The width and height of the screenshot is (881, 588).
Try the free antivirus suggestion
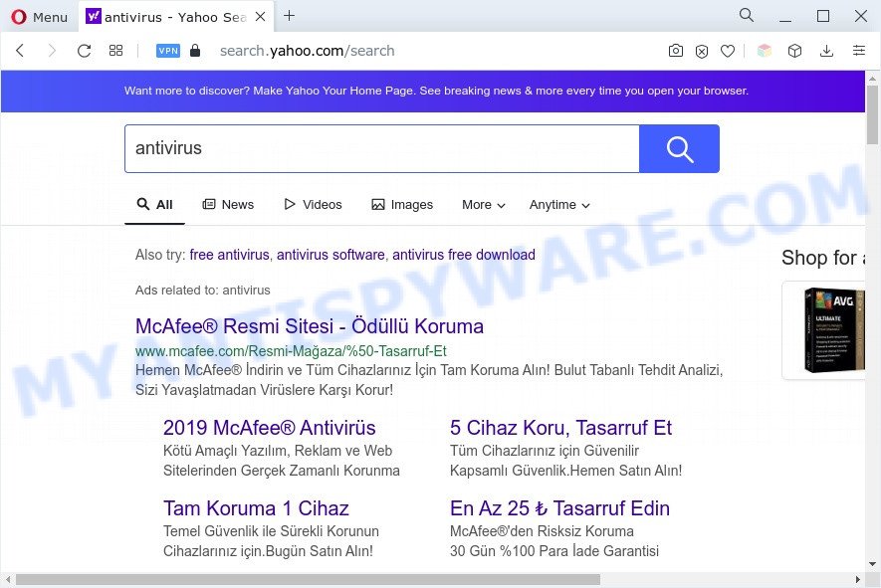point(229,255)
